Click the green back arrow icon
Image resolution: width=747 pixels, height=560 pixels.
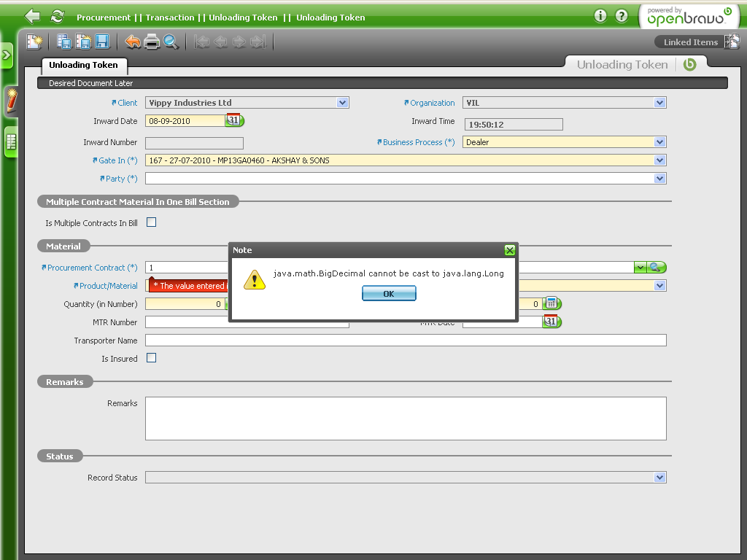coord(32,16)
